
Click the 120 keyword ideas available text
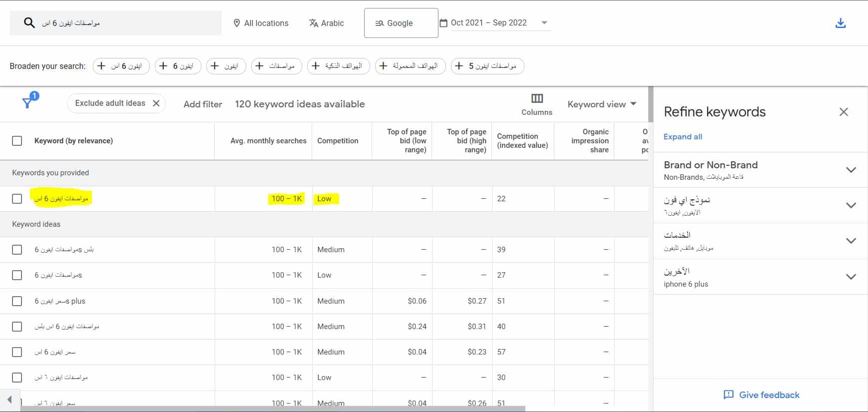point(300,104)
